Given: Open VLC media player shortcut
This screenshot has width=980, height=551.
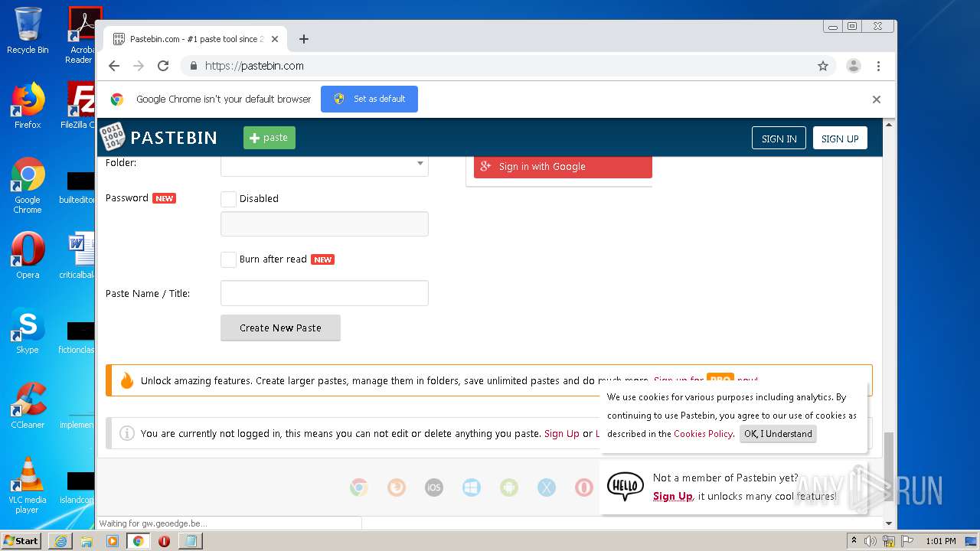Looking at the screenshot, I should (28, 485).
